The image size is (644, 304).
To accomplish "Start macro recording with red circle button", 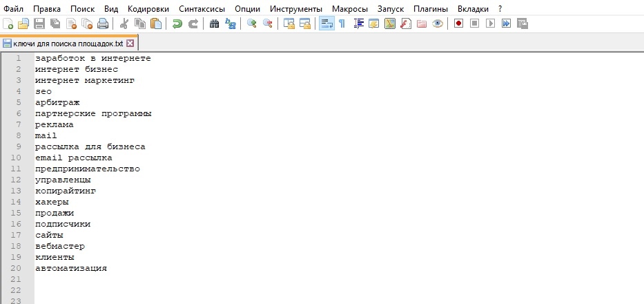I will click(458, 23).
